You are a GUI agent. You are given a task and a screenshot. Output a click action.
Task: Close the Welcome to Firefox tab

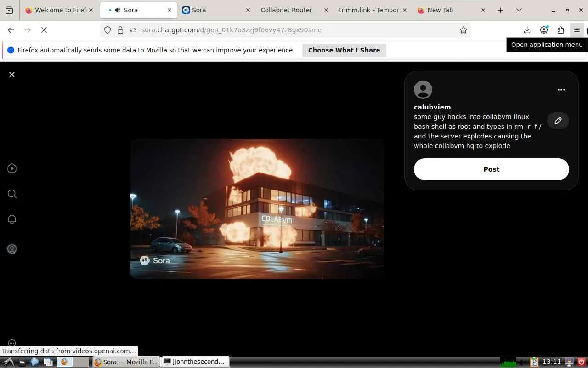click(x=90, y=10)
